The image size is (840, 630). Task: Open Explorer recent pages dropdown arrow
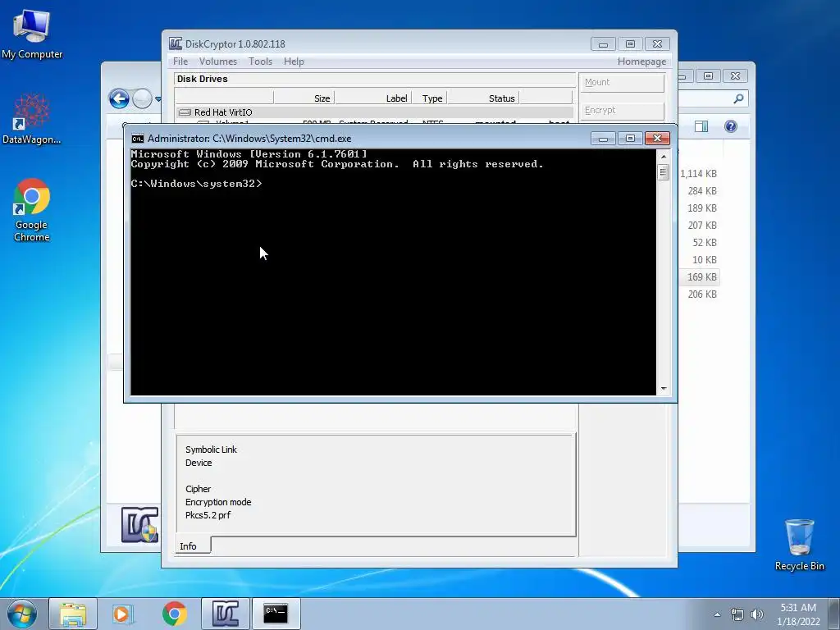pos(157,99)
